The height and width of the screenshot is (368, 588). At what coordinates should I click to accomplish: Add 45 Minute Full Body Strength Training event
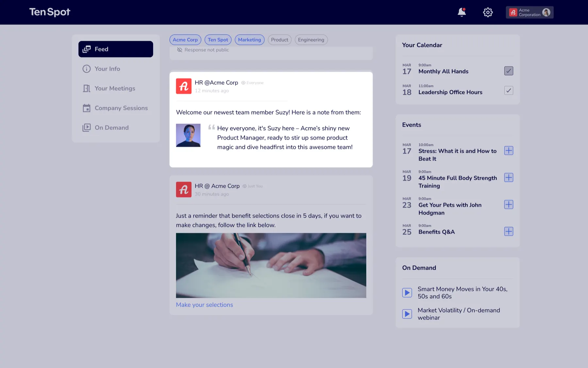point(509,177)
